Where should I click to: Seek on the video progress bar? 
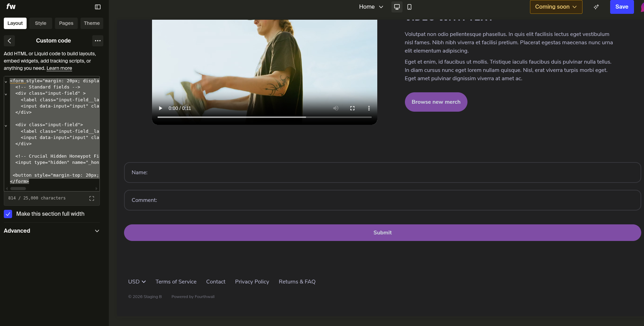pos(265,117)
